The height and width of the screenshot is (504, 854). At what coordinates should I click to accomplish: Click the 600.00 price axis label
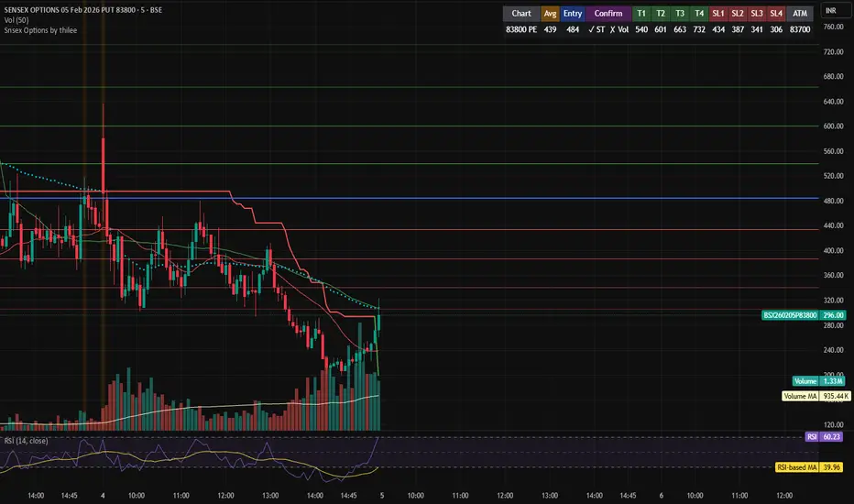point(833,126)
